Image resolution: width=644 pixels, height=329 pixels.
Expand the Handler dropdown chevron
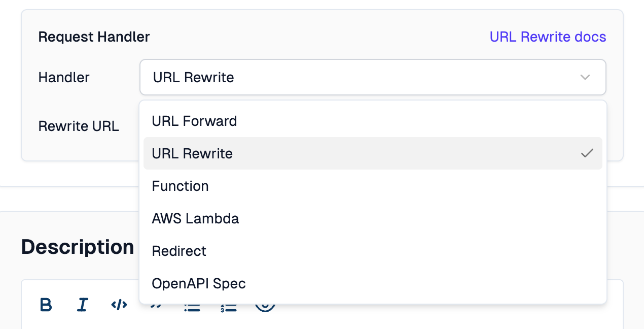tap(585, 77)
